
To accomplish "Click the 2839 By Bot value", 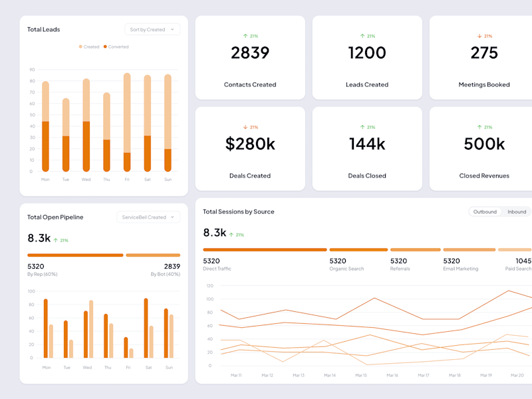I will [172, 267].
